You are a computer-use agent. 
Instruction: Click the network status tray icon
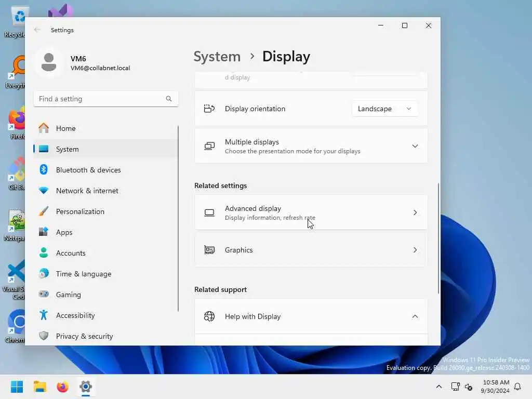click(x=455, y=387)
